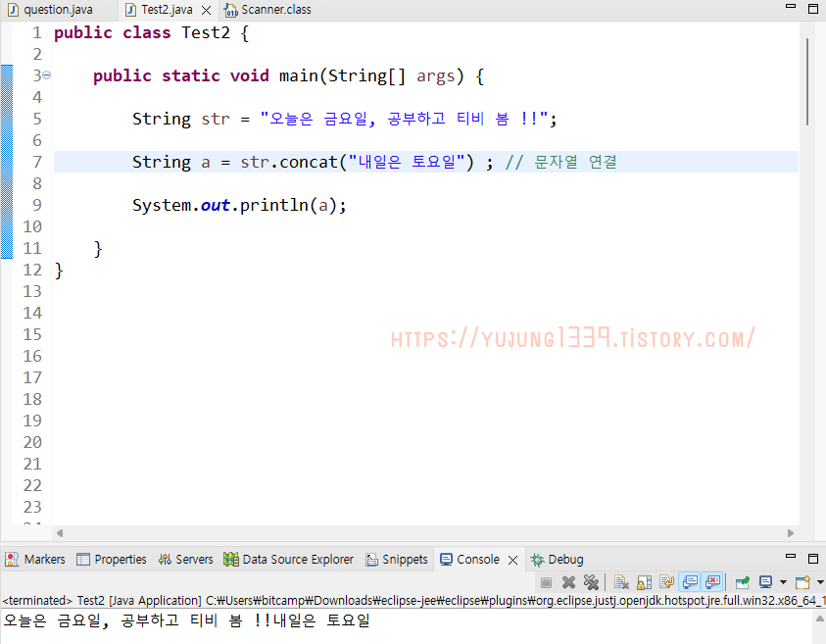Click the Terminate button in console toolbar
The height and width of the screenshot is (644, 826).
click(x=547, y=582)
